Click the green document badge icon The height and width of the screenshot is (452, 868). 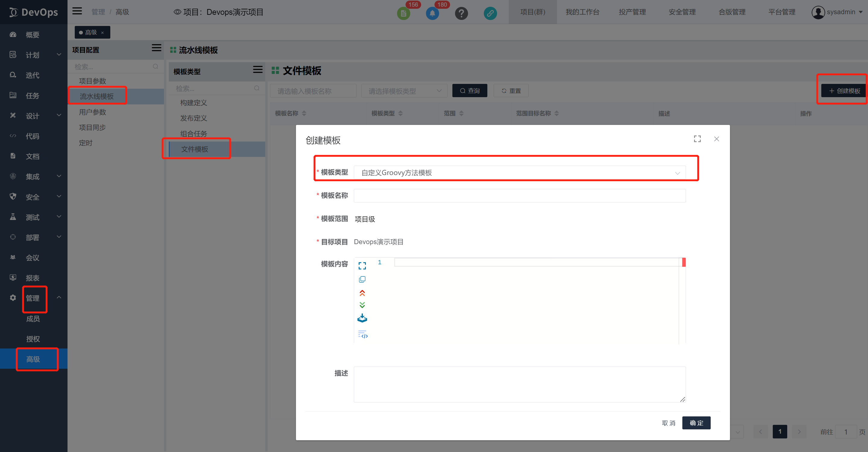coord(403,14)
